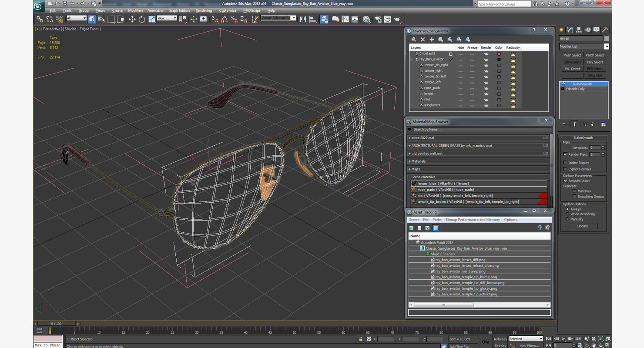Click the Render Production teapot icon
This screenshot has height=348, width=644.
[397, 19]
